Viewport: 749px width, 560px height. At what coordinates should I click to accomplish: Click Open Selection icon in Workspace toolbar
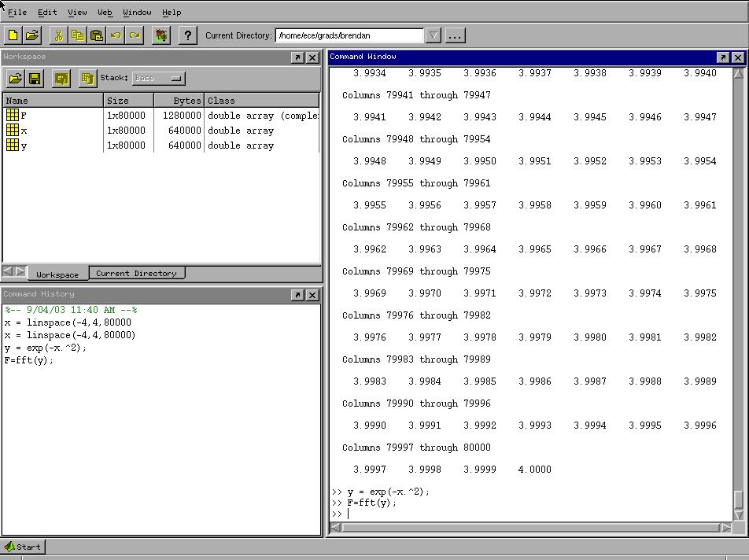[x=61, y=79]
